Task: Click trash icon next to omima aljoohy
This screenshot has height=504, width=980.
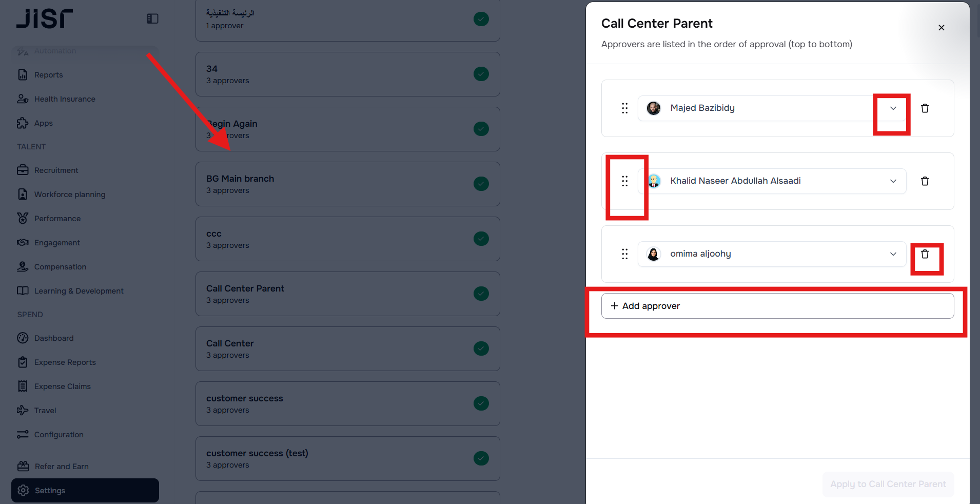Action: [925, 254]
